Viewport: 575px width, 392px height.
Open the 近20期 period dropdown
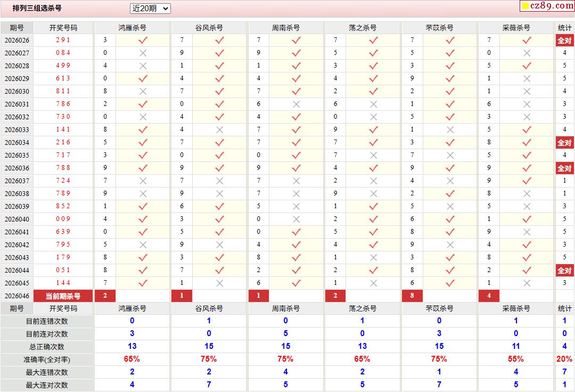pyautogui.click(x=150, y=9)
